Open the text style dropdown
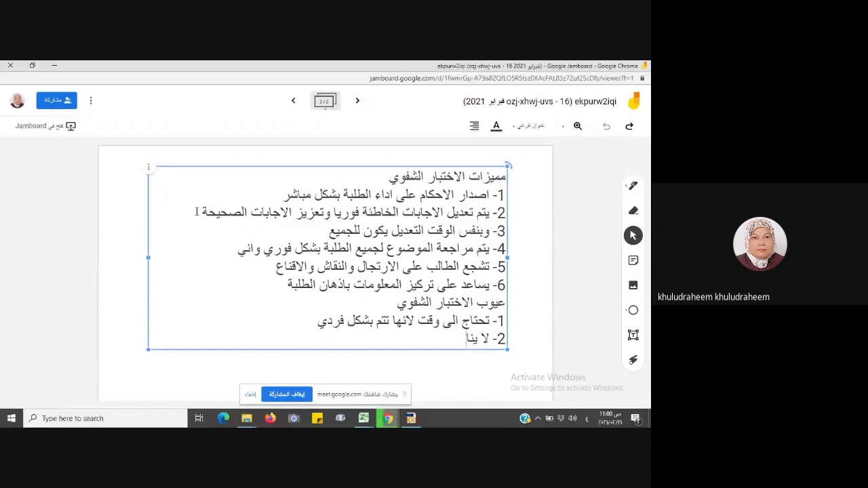The image size is (868, 488). point(529,126)
